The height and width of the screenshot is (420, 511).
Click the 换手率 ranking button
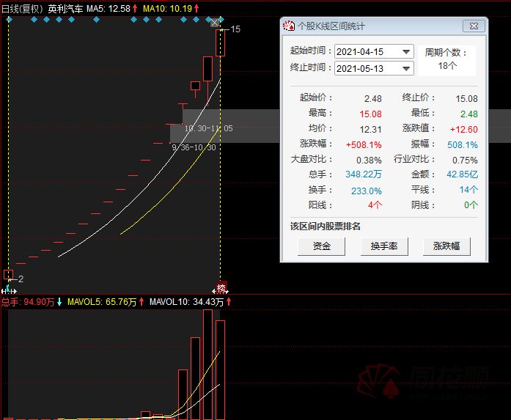(384, 246)
